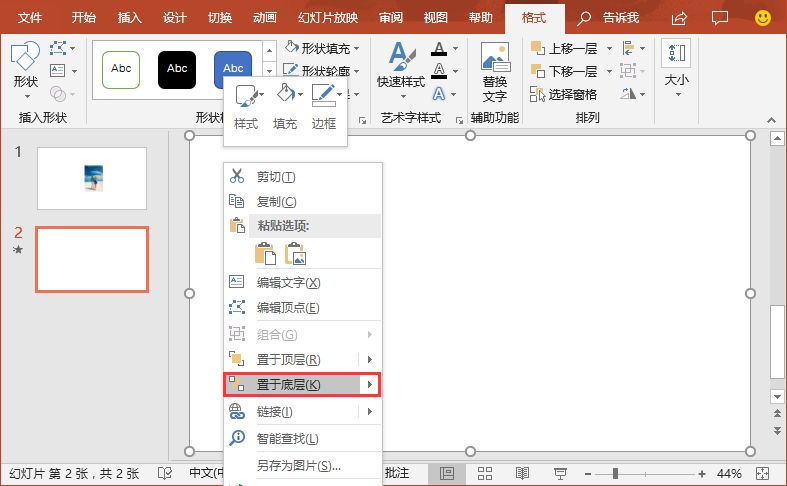This screenshot has height=486, width=787.
Task: Click 告诉我 search box
Action: (x=608, y=18)
